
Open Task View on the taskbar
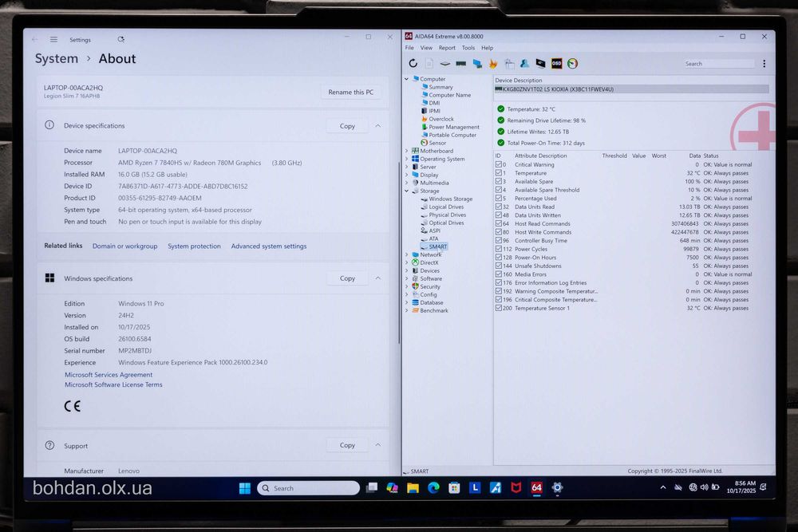[x=372, y=488]
